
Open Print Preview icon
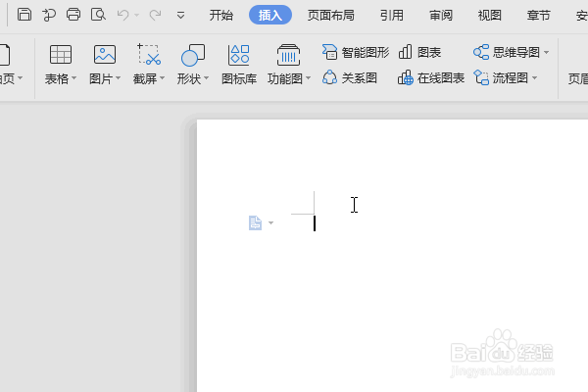click(x=98, y=15)
